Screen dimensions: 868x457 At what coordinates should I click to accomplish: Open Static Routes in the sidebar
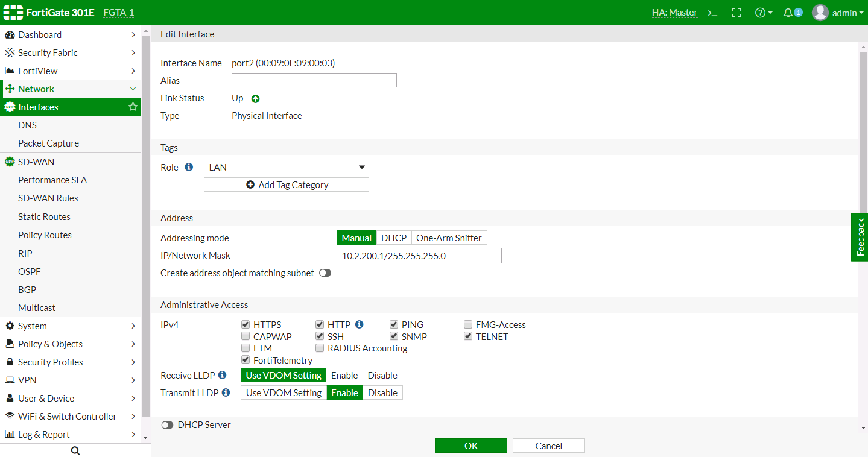click(x=44, y=216)
